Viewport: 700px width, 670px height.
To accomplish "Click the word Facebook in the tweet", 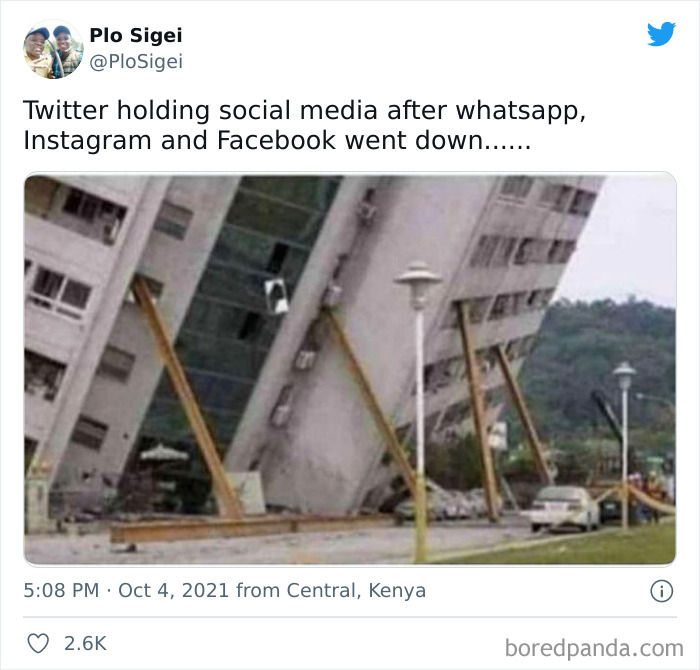I will [276, 140].
